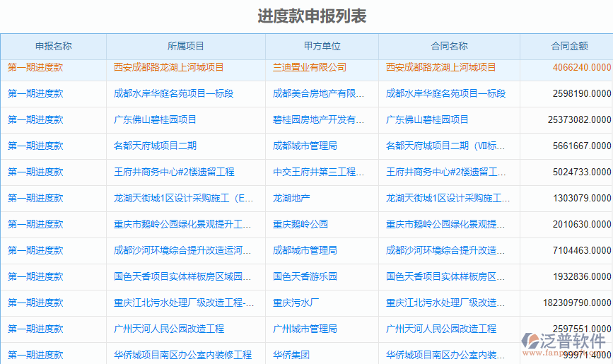Open 第一期进度款 link in the 兰迪置业有限公司 row
The height and width of the screenshot is (364, 613).
click(x=35, y=67)
